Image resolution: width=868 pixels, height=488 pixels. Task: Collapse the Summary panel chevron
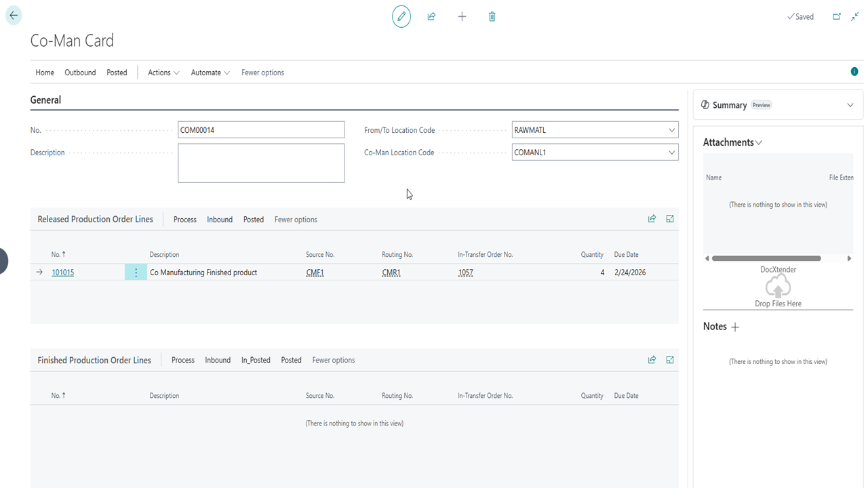850,105
